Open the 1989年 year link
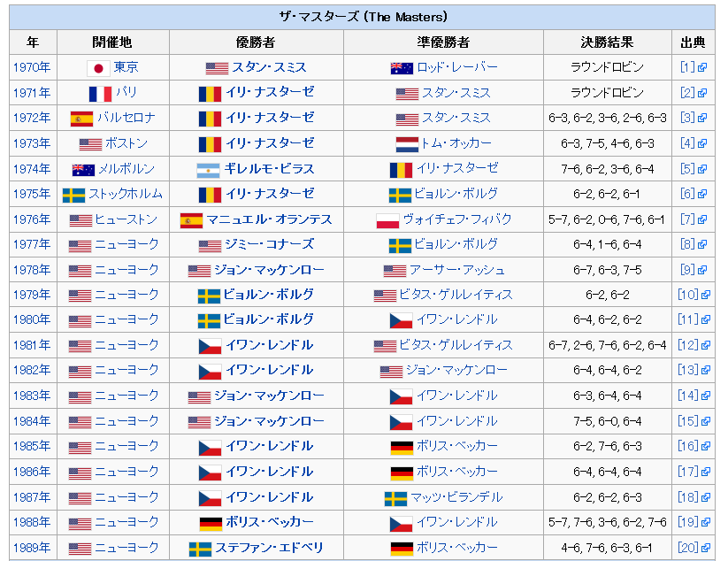Viewport: 728px width, 561px height. click(x=32, y=549)
